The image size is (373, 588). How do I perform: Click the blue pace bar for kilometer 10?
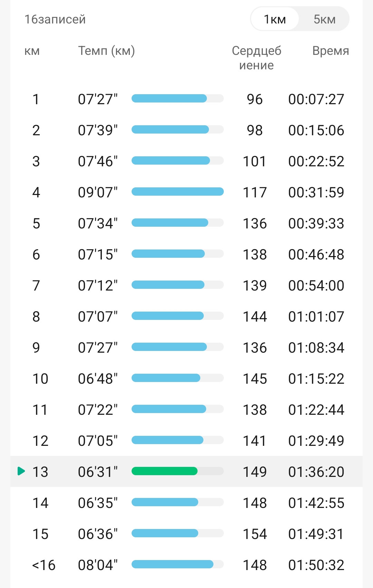166,378
